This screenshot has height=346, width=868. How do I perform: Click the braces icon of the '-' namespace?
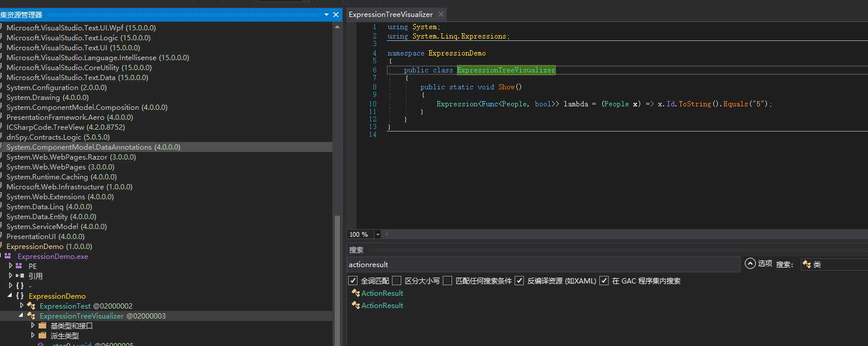19,286
